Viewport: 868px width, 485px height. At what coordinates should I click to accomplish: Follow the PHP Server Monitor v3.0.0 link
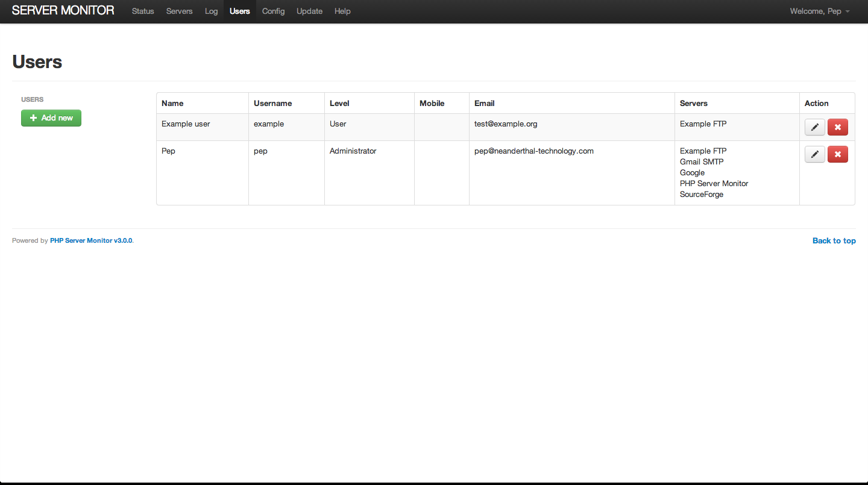coord(91,240)
